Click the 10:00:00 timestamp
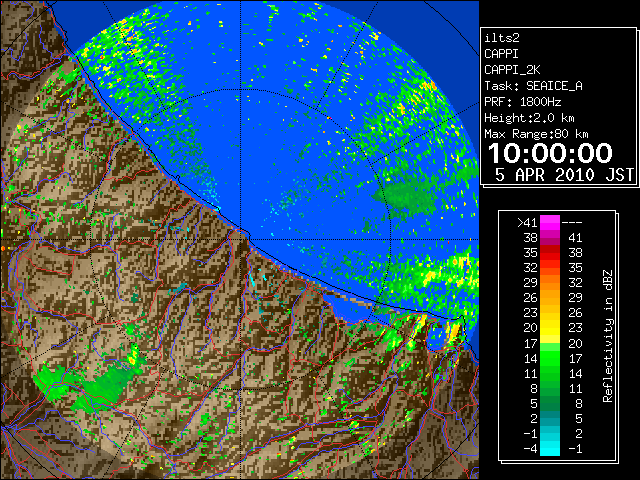 550,153
